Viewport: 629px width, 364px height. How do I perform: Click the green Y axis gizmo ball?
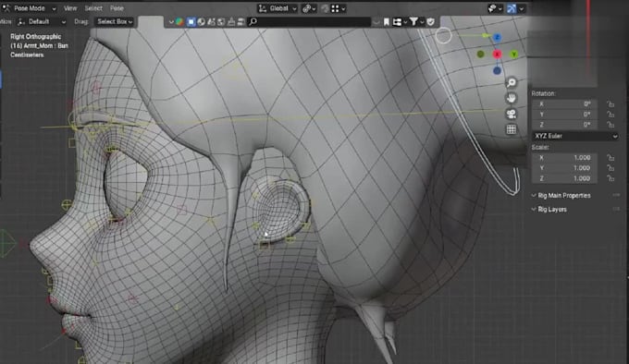click(x=514, y=55)
